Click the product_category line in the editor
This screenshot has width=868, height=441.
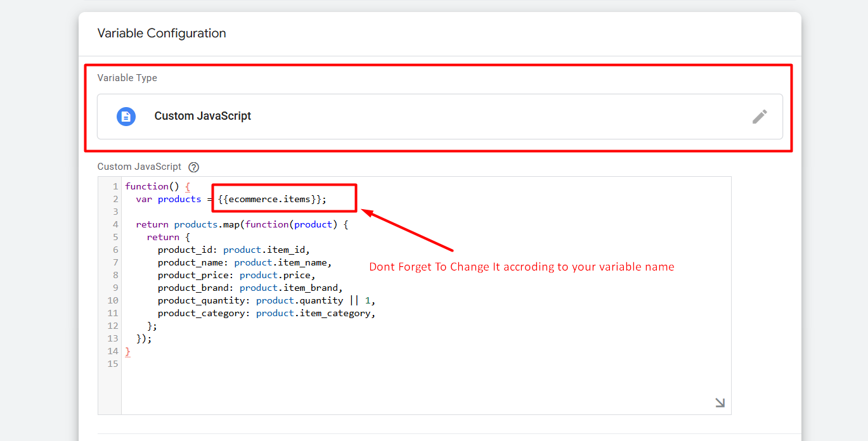pyautogui.click(x=266, y=313)
